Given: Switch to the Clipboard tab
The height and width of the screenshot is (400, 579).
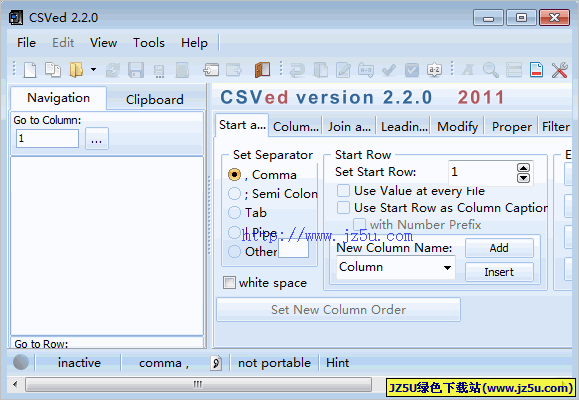Looking at the screenshot, I should [x=155, y=99].
